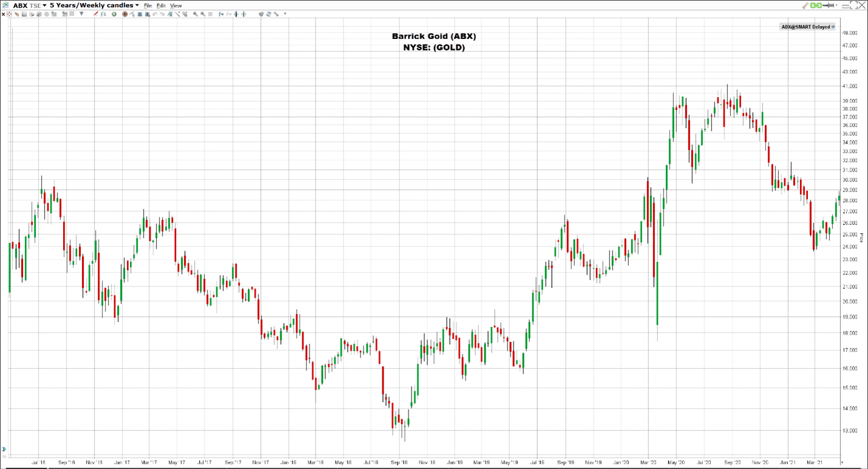Image resolution: width=868 pixels, height=469 pixels.
Task: Click the Jan '21 date axis label
Action: [x=788, y=463]
